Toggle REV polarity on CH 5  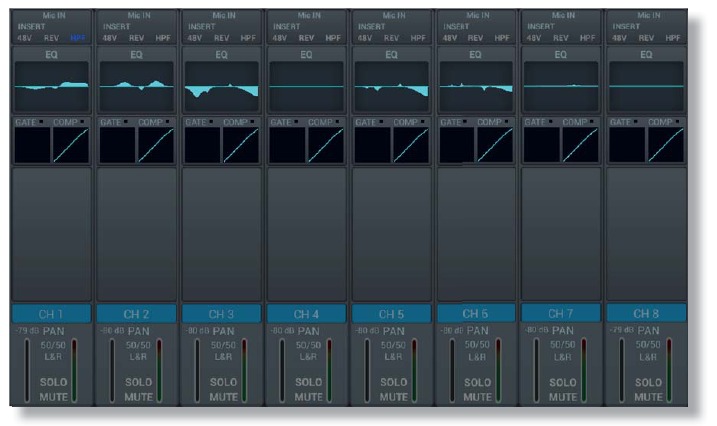391,38
